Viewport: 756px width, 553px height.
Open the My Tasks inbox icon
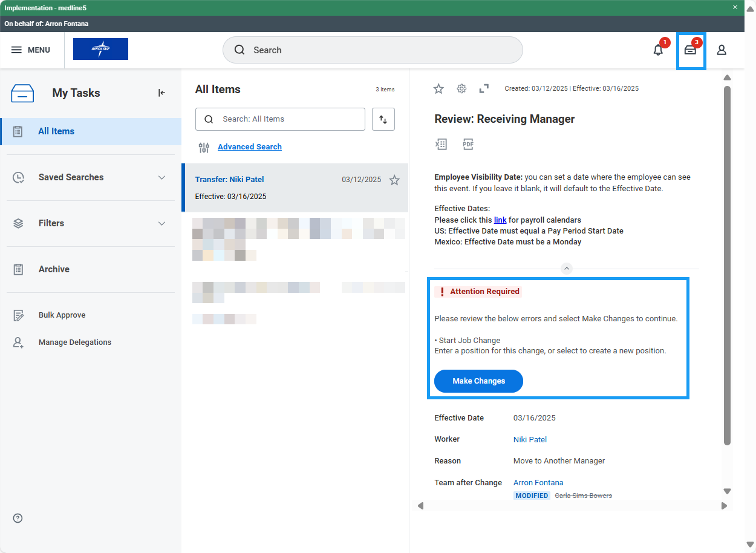690,50
